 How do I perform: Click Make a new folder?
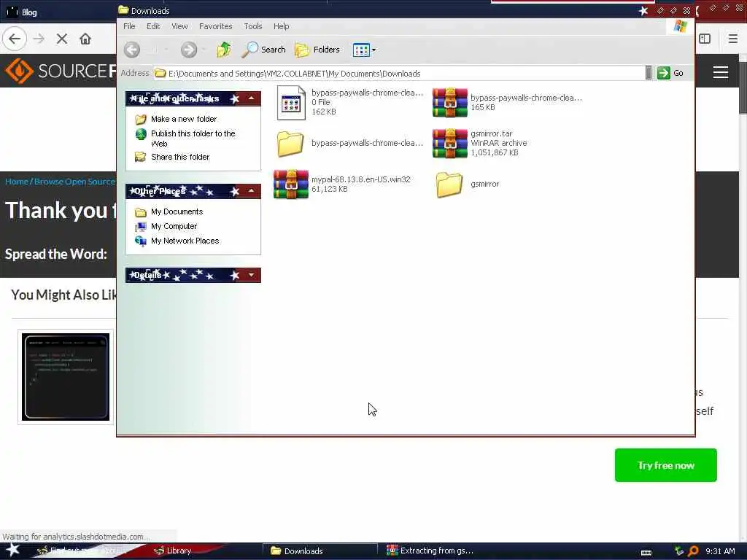pyautogui.click(x=183, y=119)
